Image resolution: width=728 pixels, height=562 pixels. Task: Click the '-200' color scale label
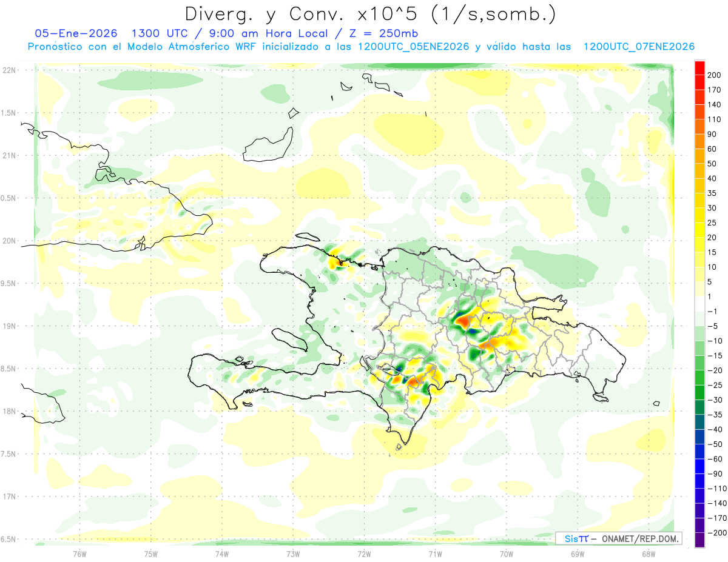point(718,533)
